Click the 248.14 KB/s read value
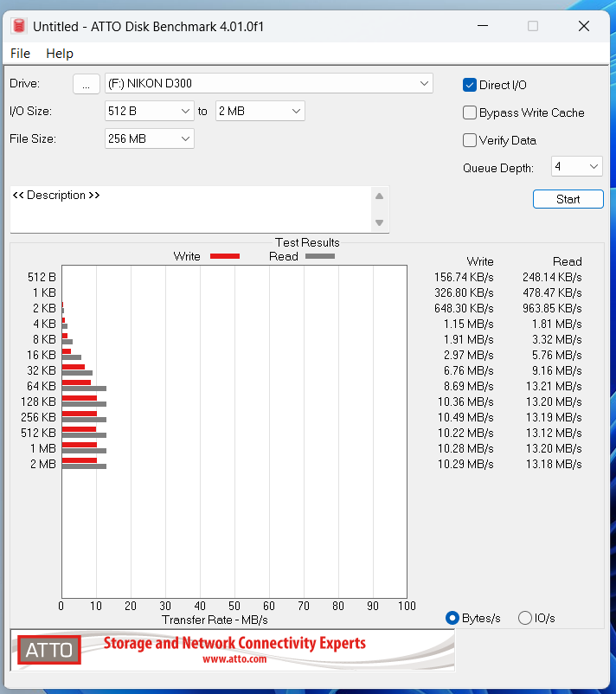 [x=552, y=278]
